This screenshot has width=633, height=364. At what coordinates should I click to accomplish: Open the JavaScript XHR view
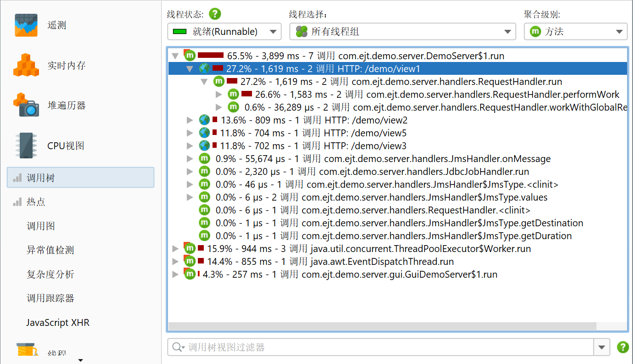pyautogui.click(x=57, y=322)
